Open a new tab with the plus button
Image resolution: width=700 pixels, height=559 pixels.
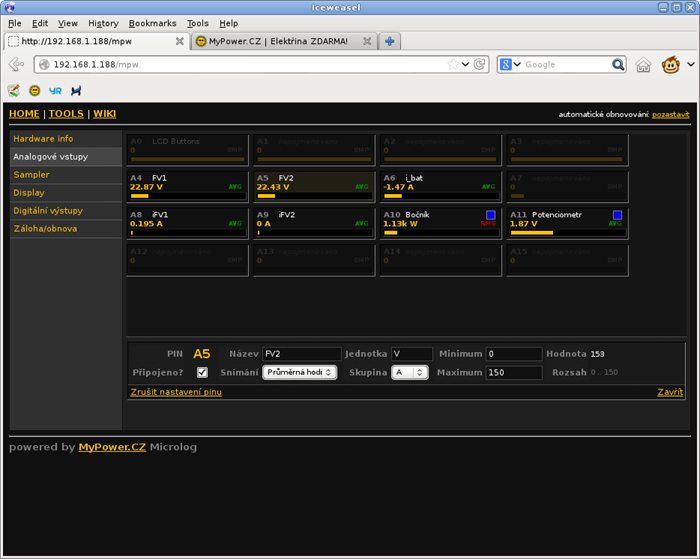(x=389, y=41)
